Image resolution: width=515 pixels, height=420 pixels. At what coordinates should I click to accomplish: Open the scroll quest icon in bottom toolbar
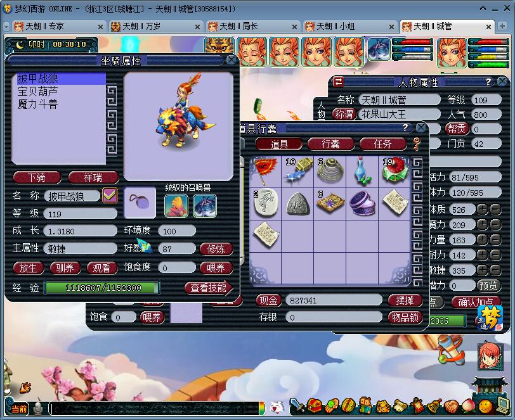click(x=400, y=406)
